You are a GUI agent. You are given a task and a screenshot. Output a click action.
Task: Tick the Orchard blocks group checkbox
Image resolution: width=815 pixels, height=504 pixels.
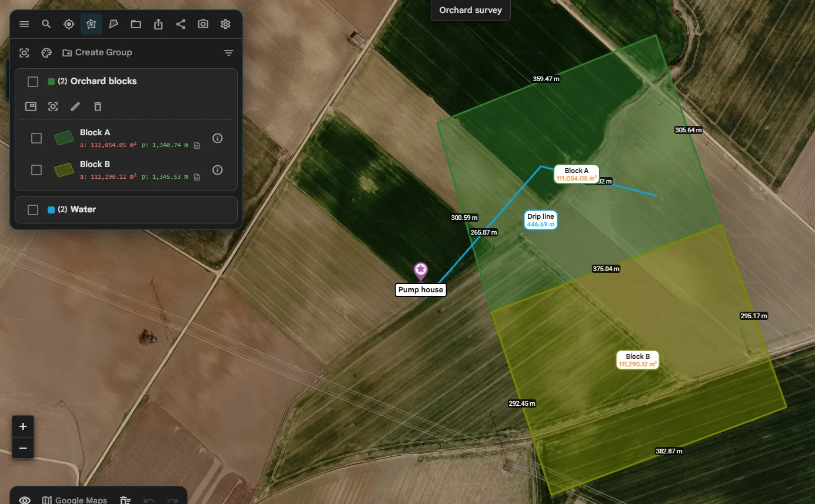[x=33, y=82]
